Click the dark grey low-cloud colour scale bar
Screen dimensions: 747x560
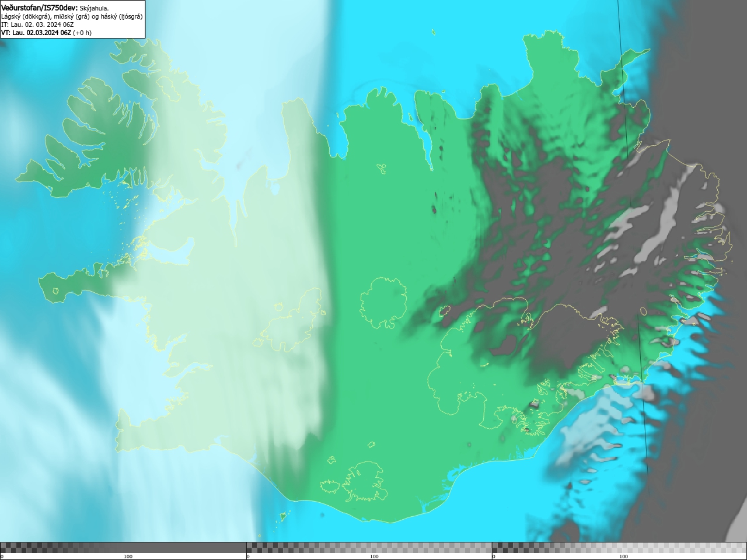tap(123, 548)
